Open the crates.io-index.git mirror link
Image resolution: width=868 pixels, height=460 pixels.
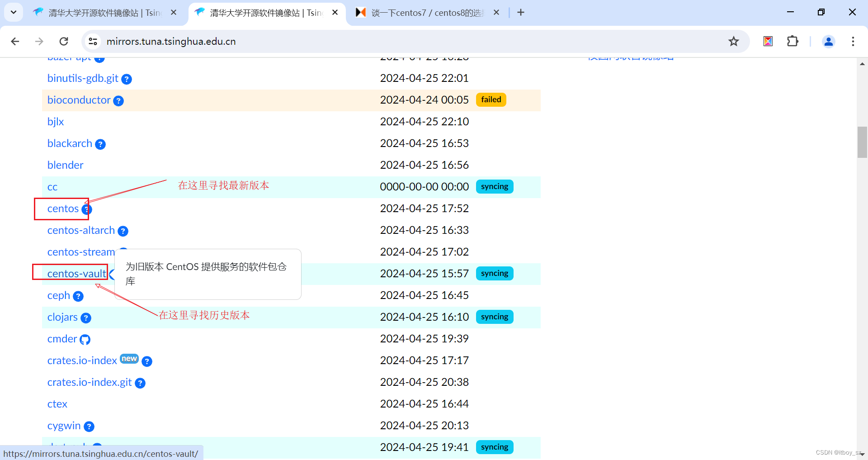tap(90, 382)
